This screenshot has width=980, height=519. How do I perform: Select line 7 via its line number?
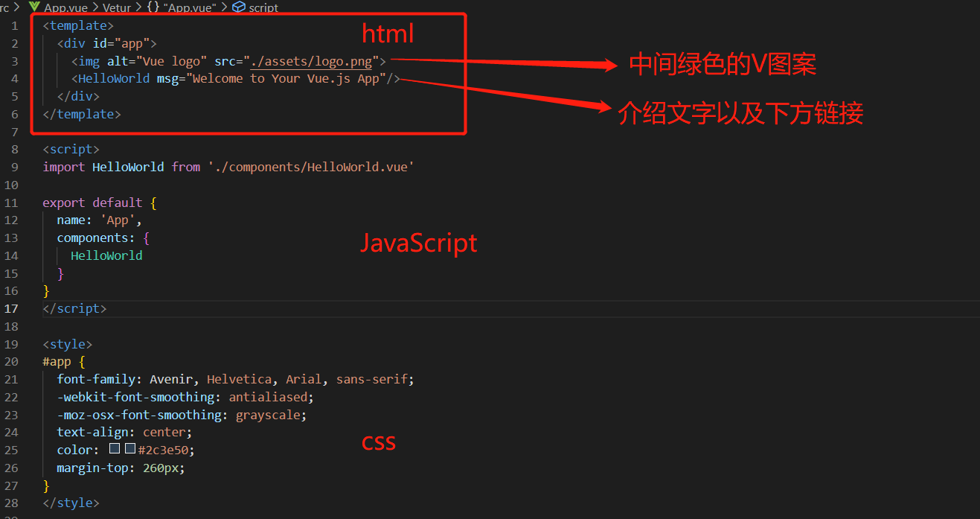point(15,132)
